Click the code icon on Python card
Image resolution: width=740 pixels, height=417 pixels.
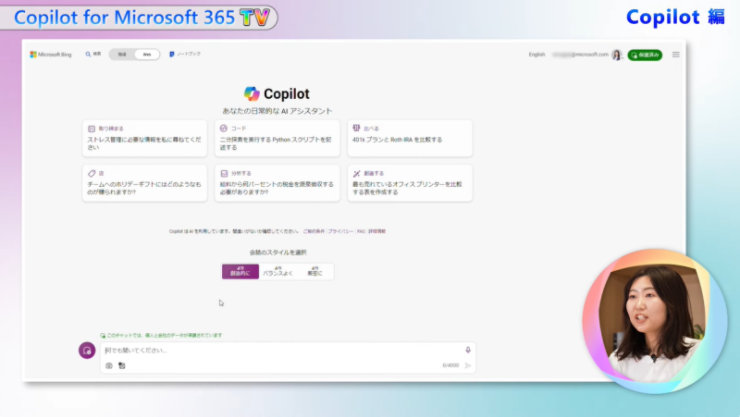pos(224,128)
